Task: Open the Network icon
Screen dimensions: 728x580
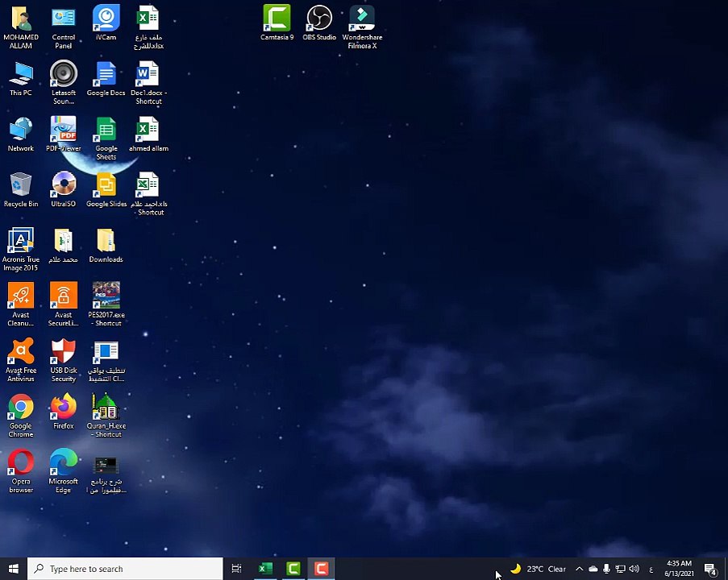Action: [x=21, y=135]
